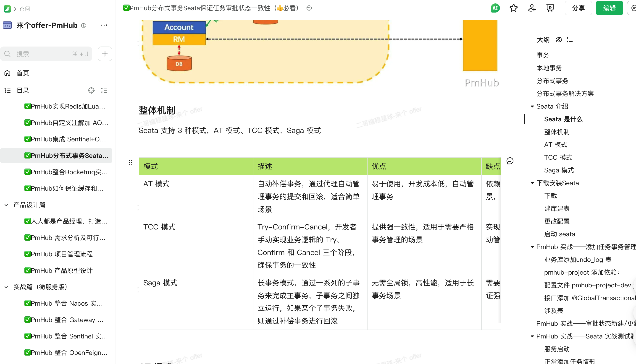
Task: Click the drag handle next to the table
Action: (130, 162)
